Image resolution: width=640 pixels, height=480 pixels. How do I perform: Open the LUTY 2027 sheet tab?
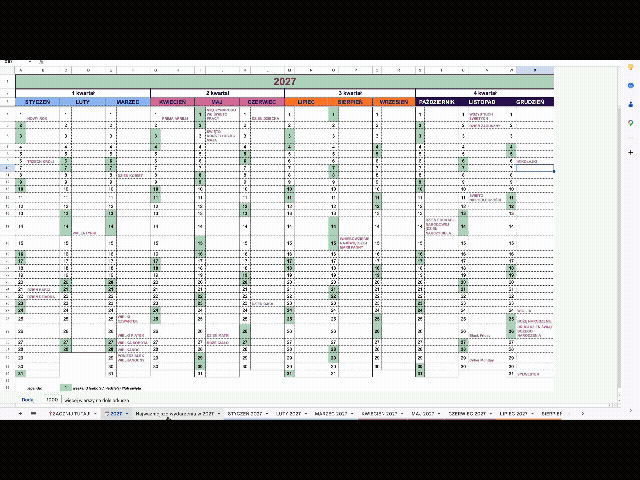click(x=289, y=413)
